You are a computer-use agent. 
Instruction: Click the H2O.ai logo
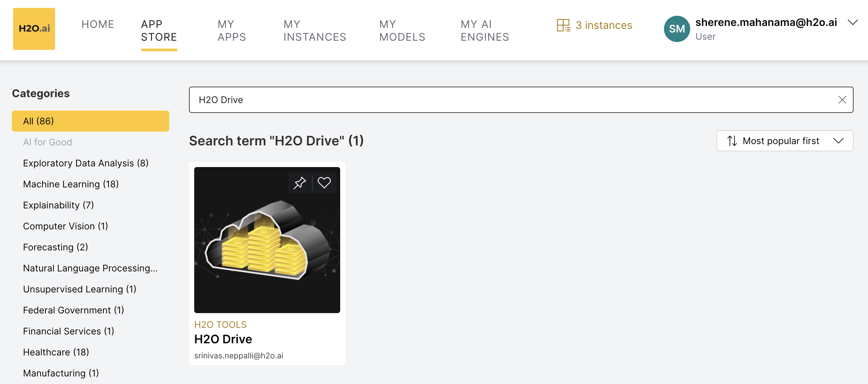tap(34, 29)
